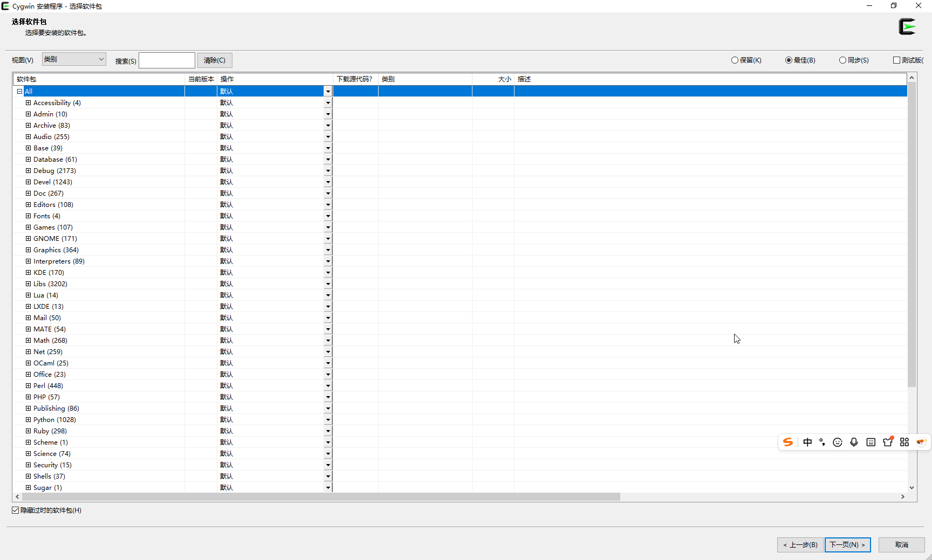Open the emoji smiley icon in IME bar
This screenshot has height=560, width=932.
(x=838, y=442)
